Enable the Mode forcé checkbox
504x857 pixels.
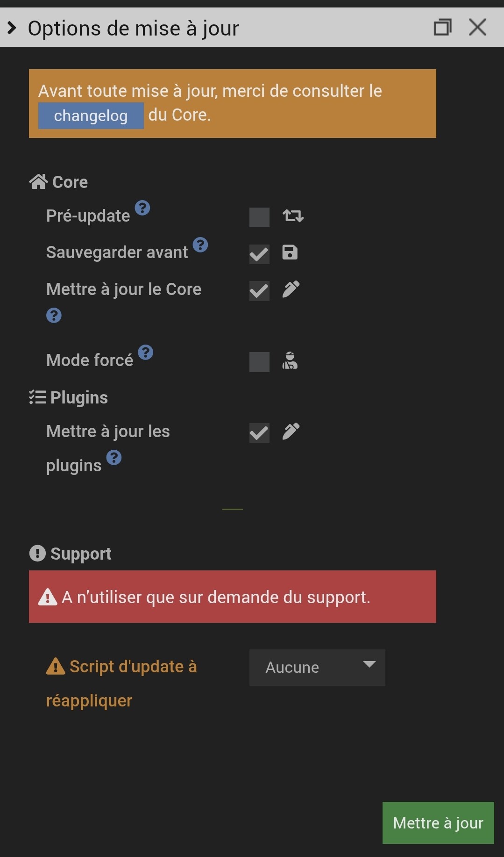(259, 362)
